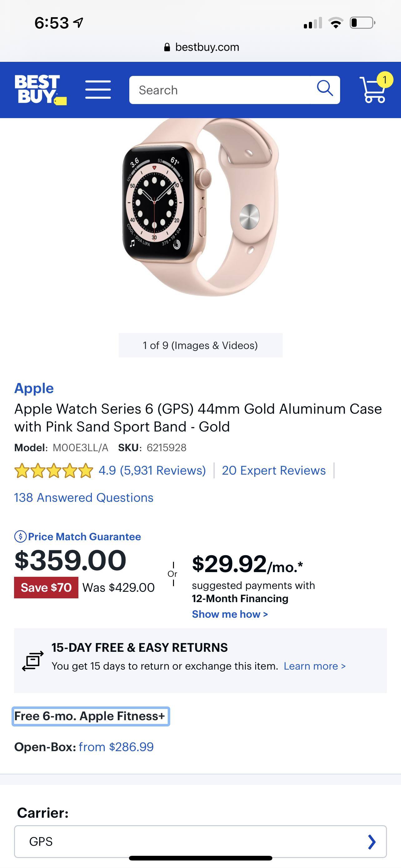Tap the Price Match Guarantee dollar icon
Image resolution: width=401 pixels, height=868 pixels.
tap(21, 536)
